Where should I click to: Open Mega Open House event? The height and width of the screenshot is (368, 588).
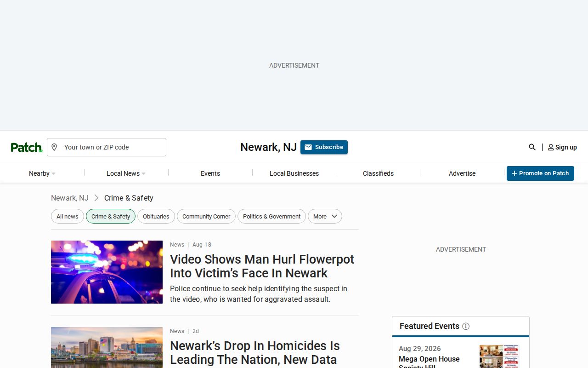tap(429, 362)
